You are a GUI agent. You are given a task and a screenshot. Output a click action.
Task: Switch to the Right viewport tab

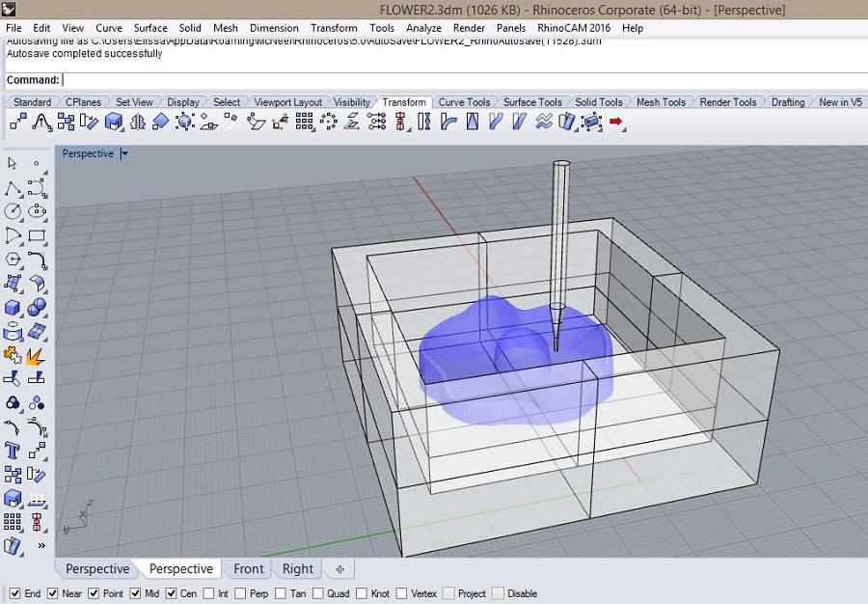[x=298, y=569]
